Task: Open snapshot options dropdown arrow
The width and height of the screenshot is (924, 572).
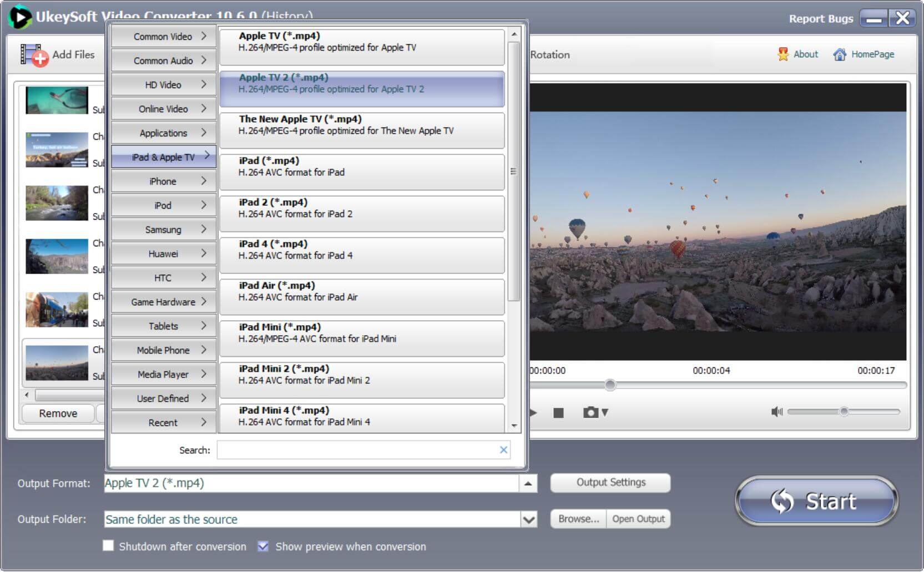Action: tap(605, 413)
